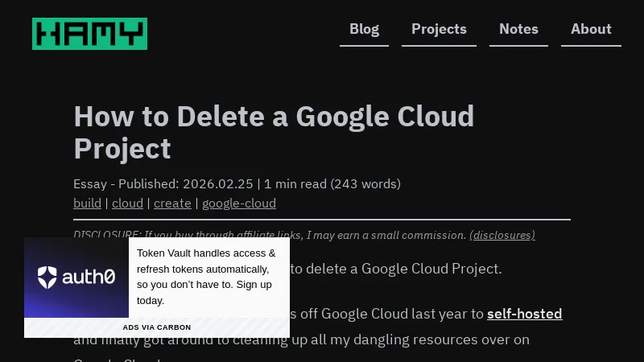
Task: Open the disclosures link
Action: [502, 235]
